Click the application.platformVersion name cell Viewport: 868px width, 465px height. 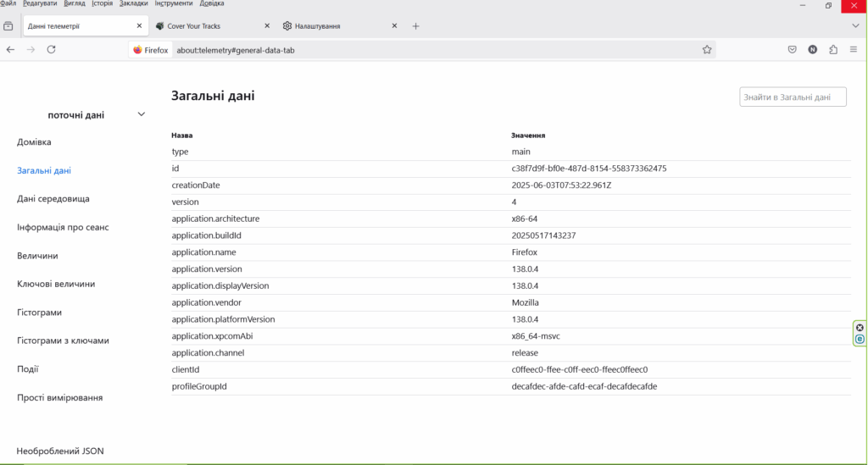click(x=223, y=319)
